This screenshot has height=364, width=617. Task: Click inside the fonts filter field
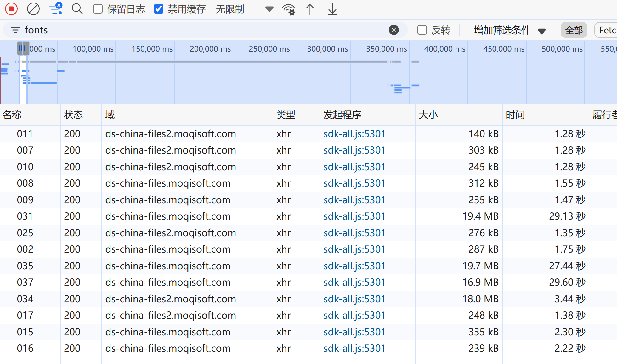pyautogui.click(x=189, y=30)
